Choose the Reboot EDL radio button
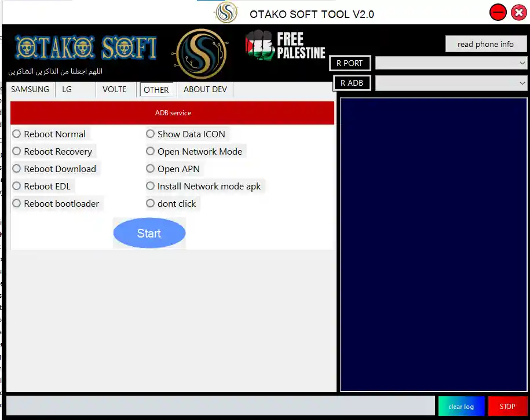 (x=17, y=186)
